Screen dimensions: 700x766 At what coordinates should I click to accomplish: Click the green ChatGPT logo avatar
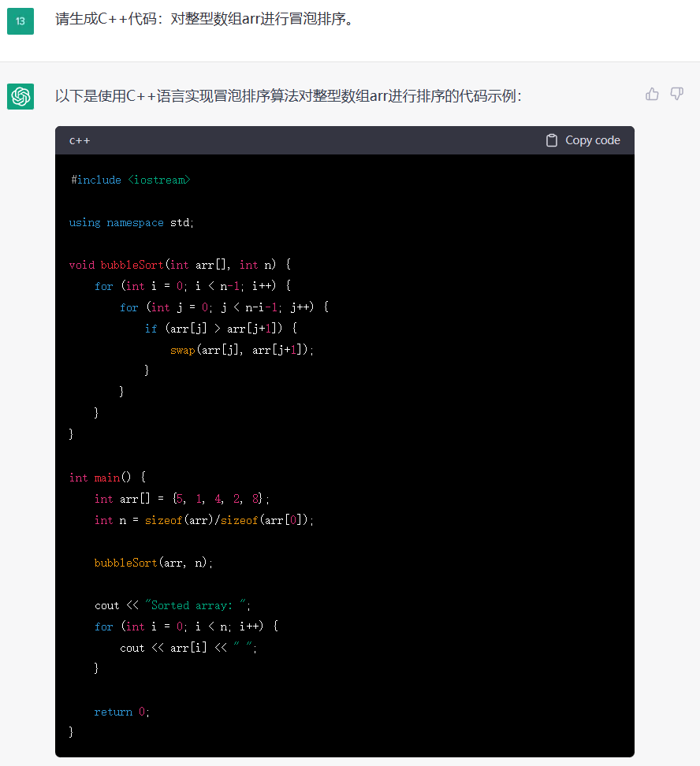pos(20,96)
